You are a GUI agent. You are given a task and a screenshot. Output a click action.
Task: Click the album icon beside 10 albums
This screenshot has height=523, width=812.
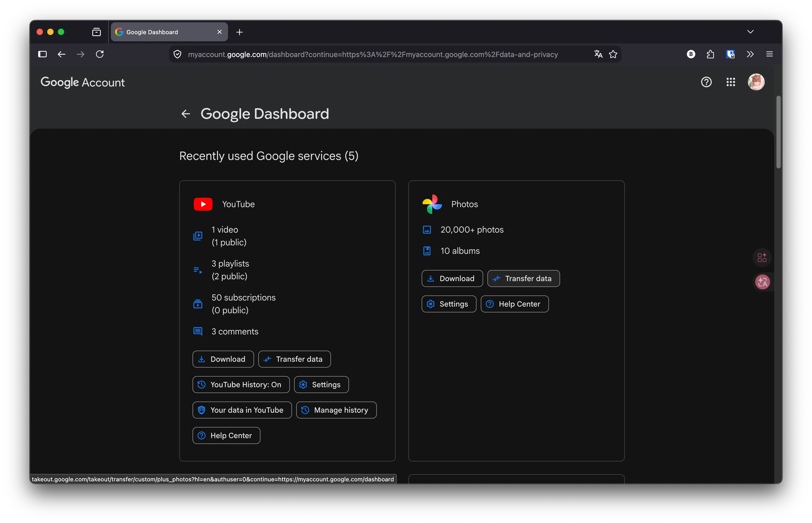(426, 251)
